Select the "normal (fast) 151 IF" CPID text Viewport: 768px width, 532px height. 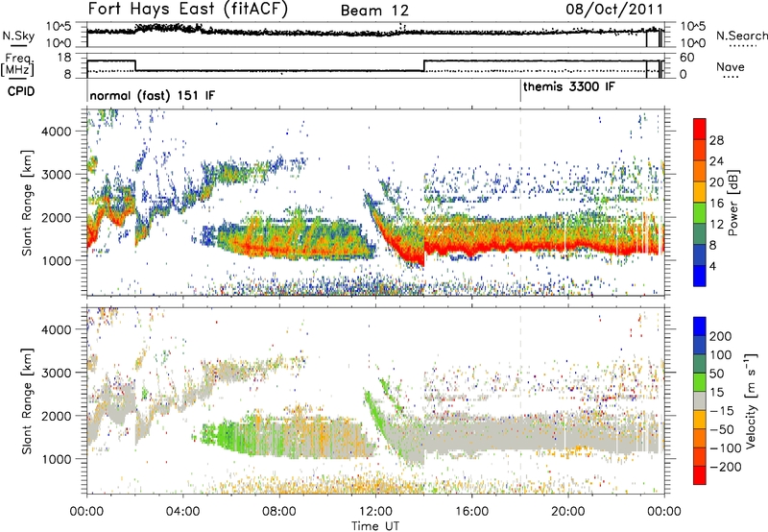(x=153, y=95)
